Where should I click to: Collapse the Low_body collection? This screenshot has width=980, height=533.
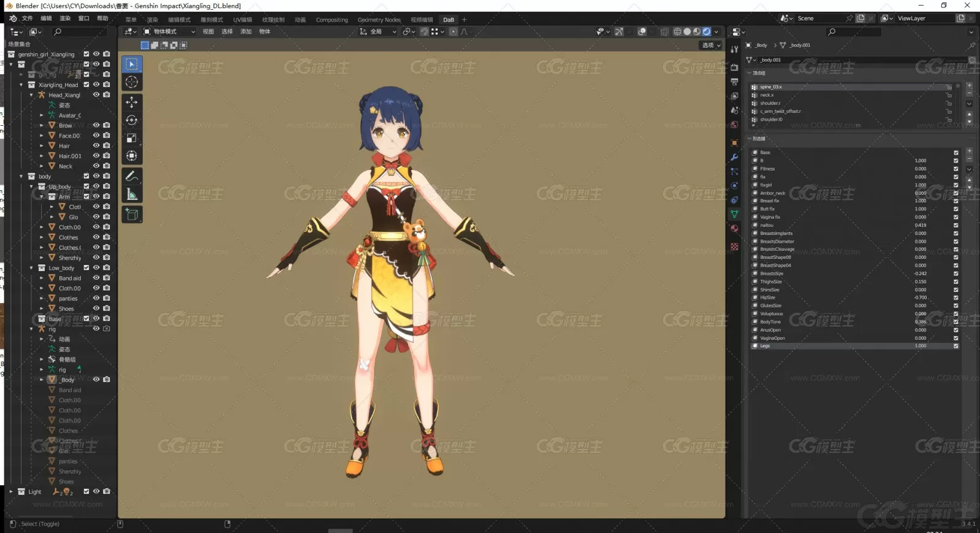click(x=31, y=268)
